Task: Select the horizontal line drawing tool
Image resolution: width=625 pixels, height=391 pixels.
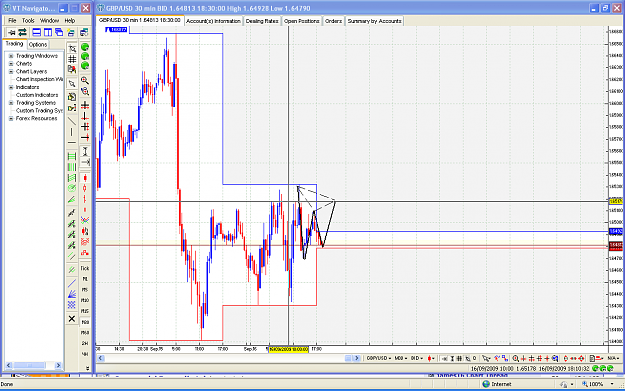Action: [x=72, y=142]
